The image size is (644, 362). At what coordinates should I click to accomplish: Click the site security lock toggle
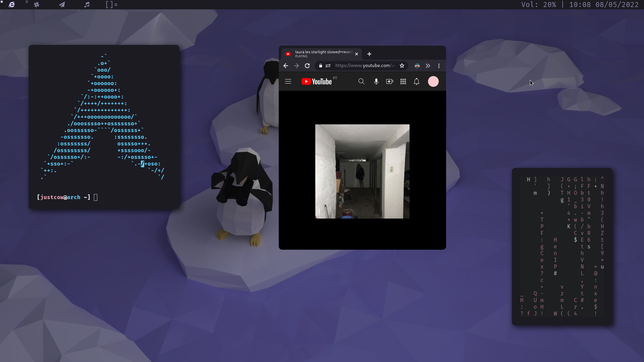click(320, 66)
